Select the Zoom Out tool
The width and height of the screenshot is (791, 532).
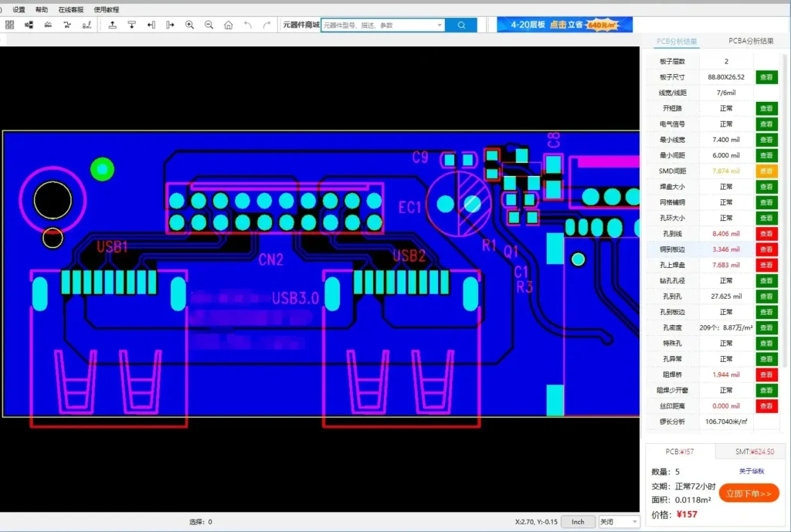click(x=209, y=25)
